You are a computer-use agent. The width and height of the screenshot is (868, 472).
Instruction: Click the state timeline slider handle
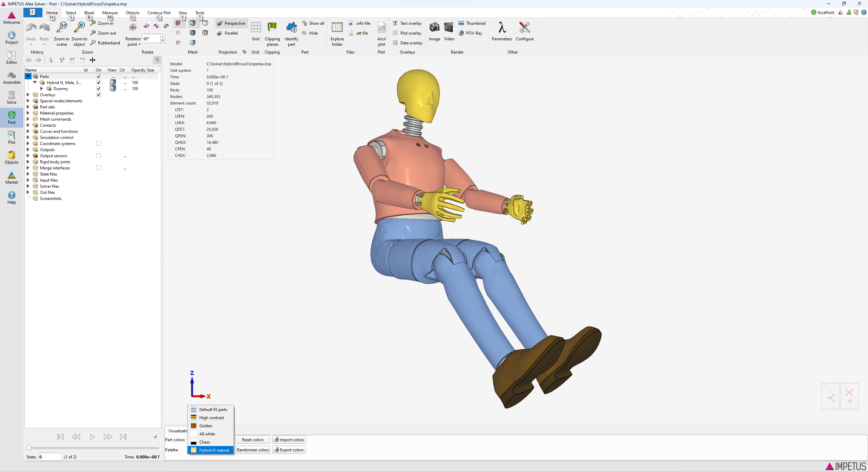click(x=29, y=448)
